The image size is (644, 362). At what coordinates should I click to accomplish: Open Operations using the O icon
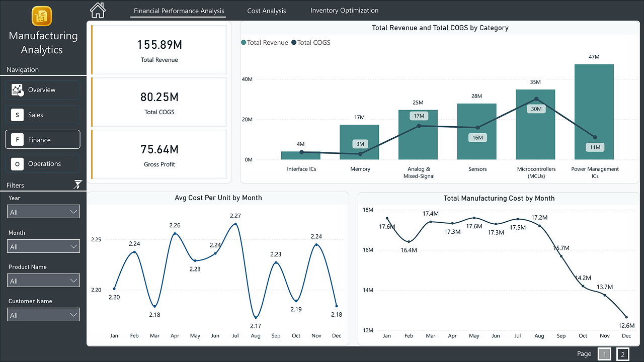click(17, 163)
